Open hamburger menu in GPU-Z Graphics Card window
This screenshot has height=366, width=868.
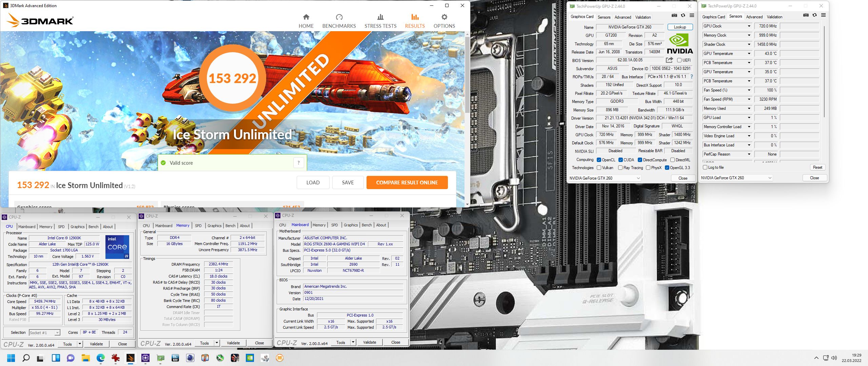point(692,15)
